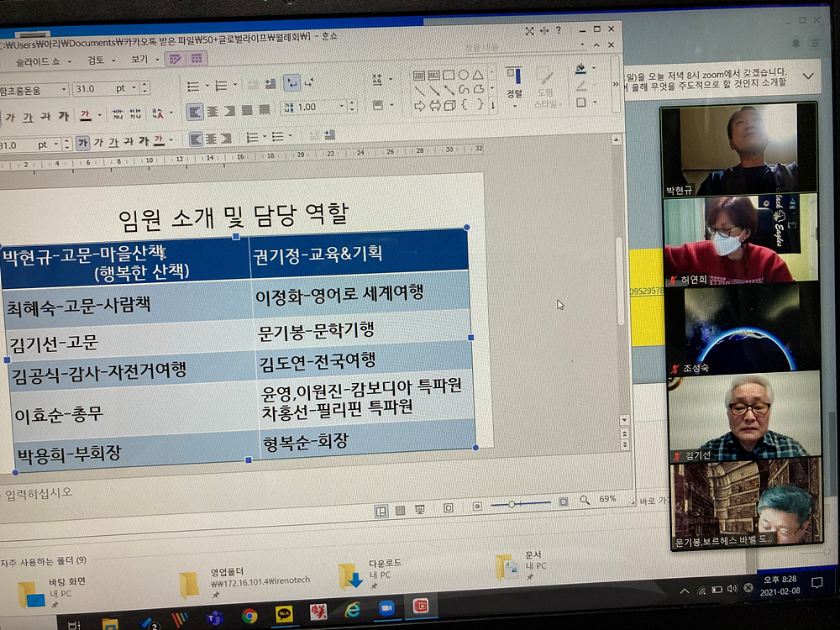Open the font name dropdown
This screenshot has width=840, height=630.
pyautogui.click(x=64, y=90)
